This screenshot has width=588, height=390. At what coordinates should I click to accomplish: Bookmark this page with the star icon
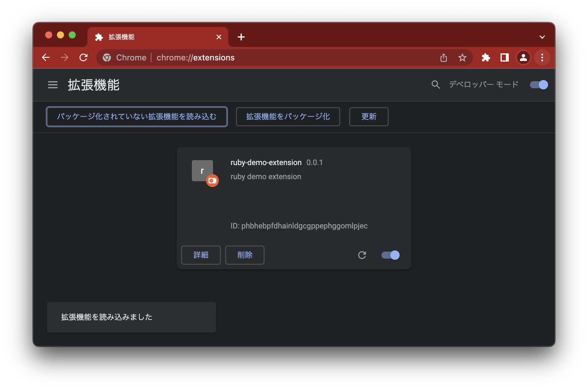tap(462, 57)
